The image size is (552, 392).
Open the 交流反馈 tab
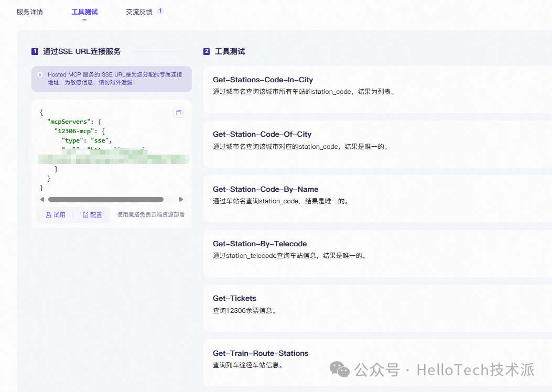tap(140, 11)
